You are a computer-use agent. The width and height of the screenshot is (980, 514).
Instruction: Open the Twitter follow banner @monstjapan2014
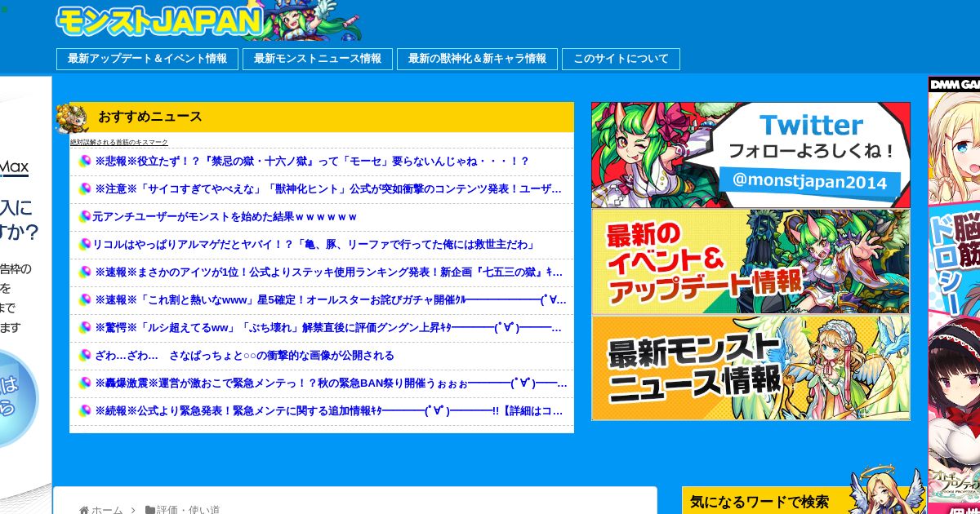point(751,155)
